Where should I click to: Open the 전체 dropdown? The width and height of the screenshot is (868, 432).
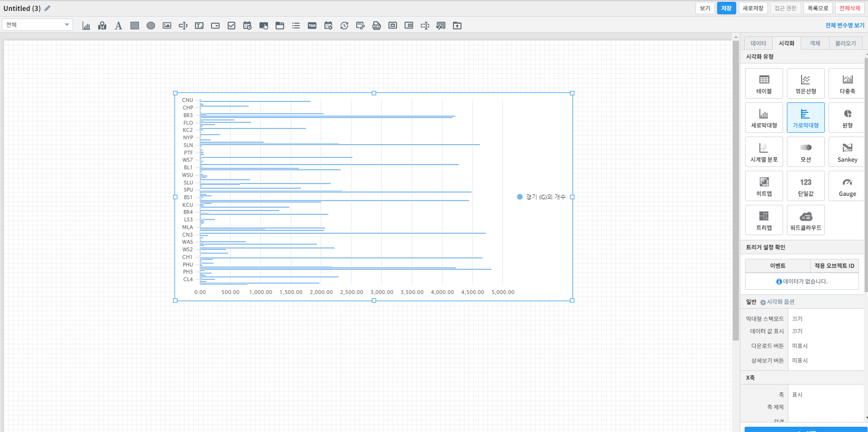pyautogui.click(x=38, y=25)
